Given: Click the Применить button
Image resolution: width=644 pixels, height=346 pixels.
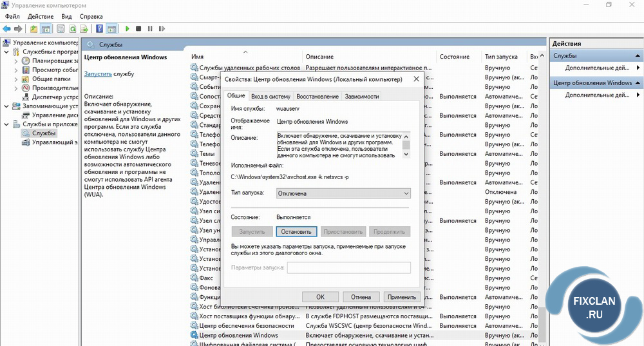Looking at the screenshot, I should (402, 297).
